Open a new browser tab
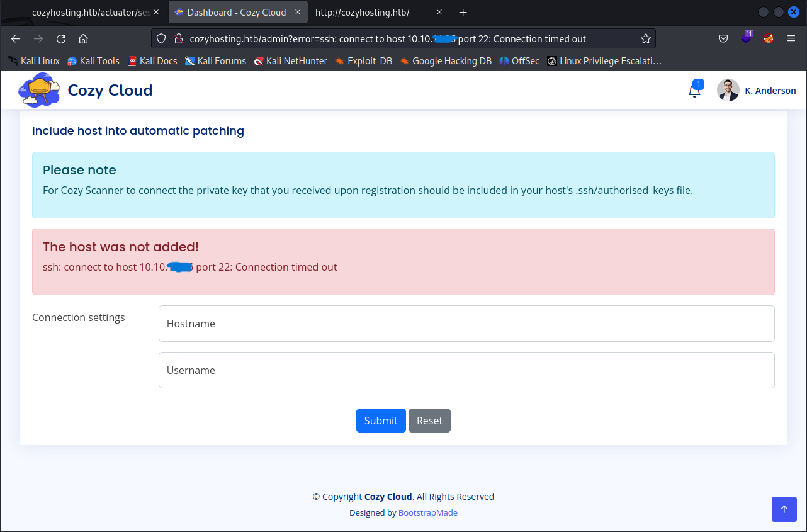This screenshot has width=807, height=532. [x=463, y=13]
